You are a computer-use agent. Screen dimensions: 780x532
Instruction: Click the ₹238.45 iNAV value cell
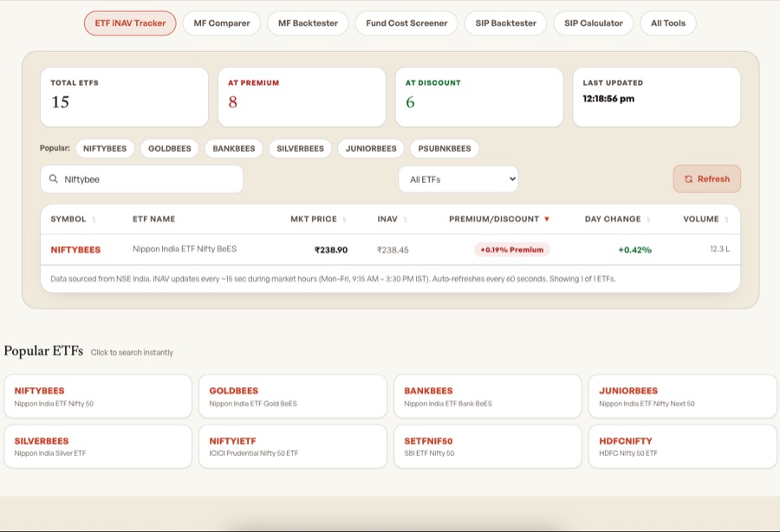click(393, 250)
